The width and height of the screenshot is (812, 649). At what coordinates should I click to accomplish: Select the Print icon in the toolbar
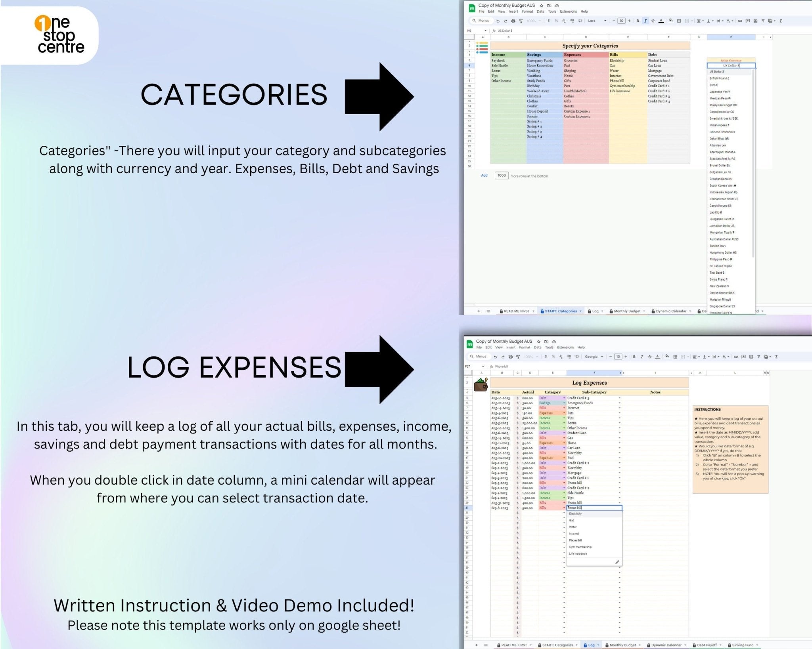click(x=513, y=21)
